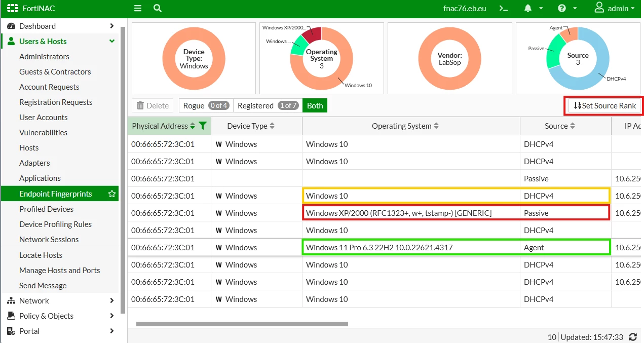
Task: Open Device Profiling Rules page
Action: tap(56, 224)
